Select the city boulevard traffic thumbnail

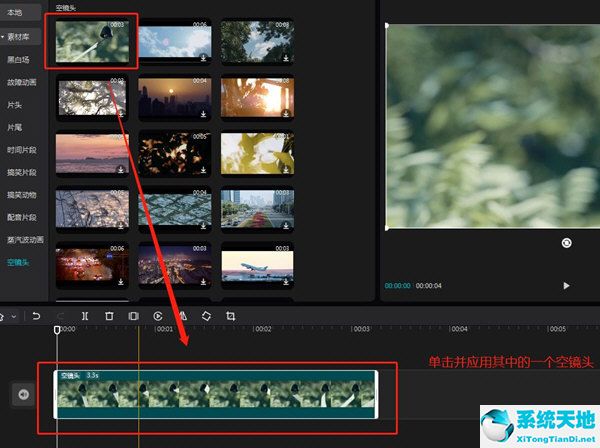[x=257, y=210]
